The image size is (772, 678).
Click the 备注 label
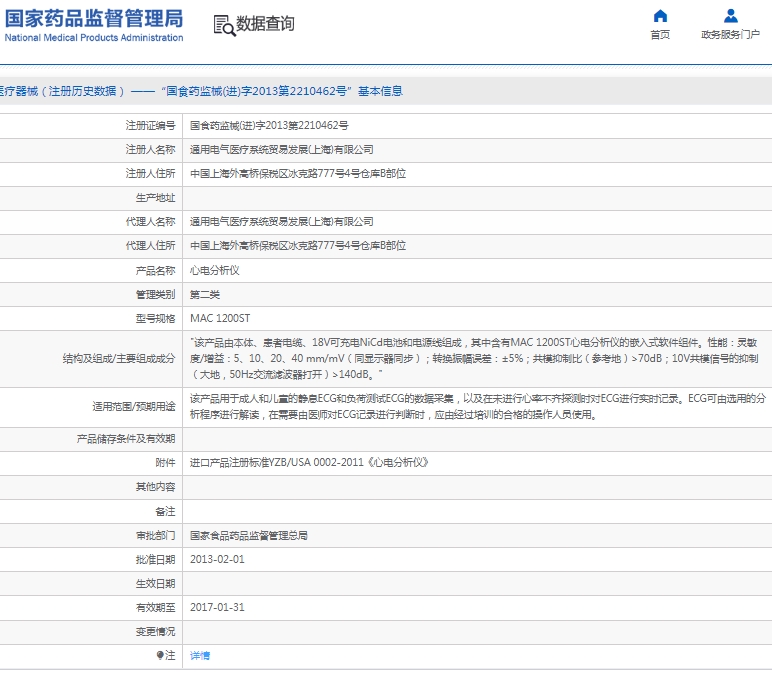coord(165,512)
